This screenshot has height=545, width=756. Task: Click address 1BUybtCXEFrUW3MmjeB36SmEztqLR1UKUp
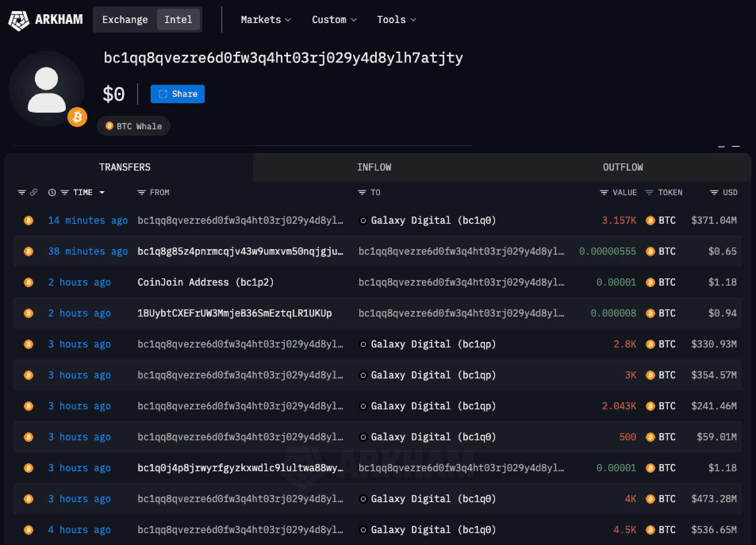pos(235,313)
